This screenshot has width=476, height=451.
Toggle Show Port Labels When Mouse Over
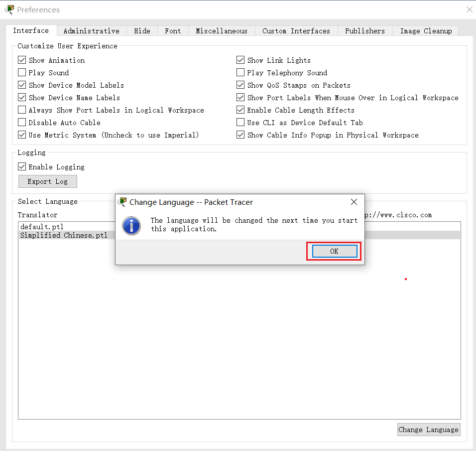(240, 97)
